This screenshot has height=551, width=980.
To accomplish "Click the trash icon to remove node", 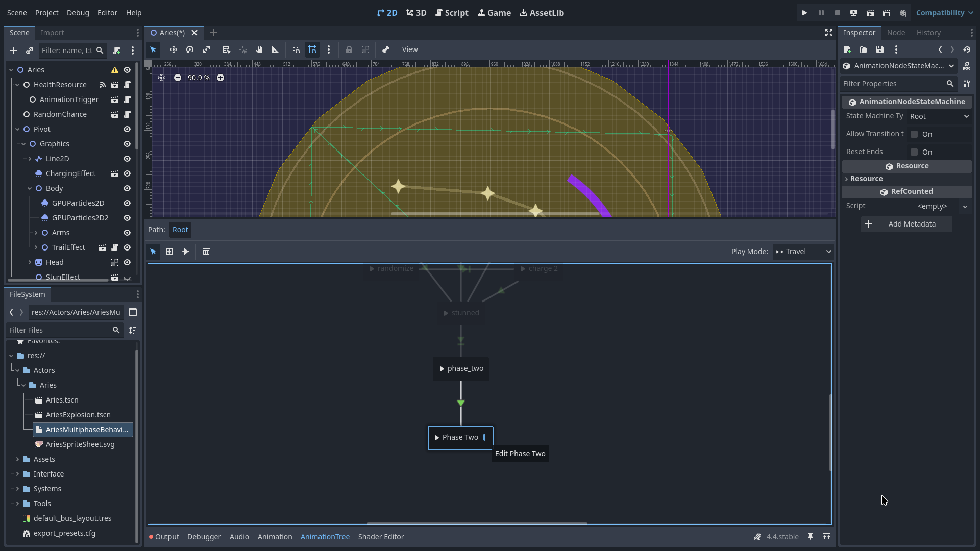I will [206, 252].
